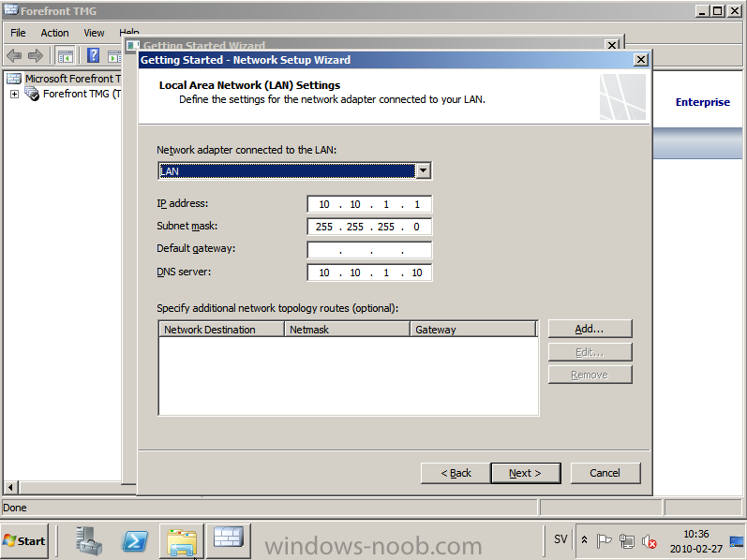Click the Show Desktop icon beside the clock
Image resolution: width=747 pixels, height=560 pixels.
[736, 542]
